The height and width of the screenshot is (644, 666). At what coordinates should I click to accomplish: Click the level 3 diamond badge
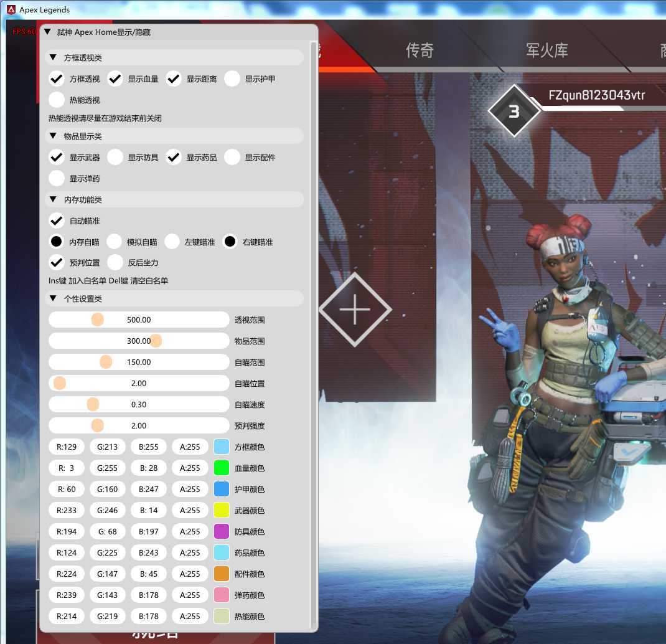[514, 111]
